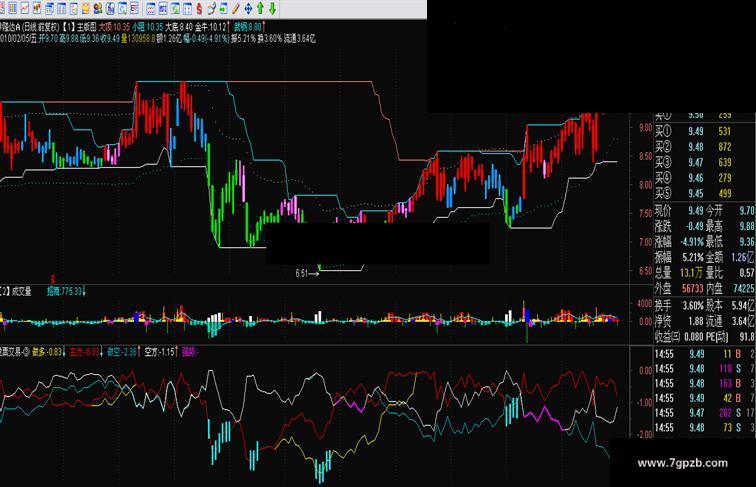Click the 73 S trade tick row
This screenshot has width=756, height=487.
click(x=704, y=428)
